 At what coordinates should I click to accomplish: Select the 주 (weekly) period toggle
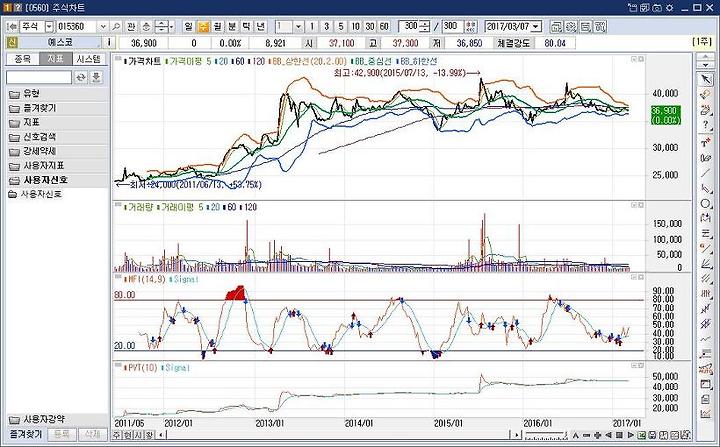pyautogui.click(x=203, y=26)
